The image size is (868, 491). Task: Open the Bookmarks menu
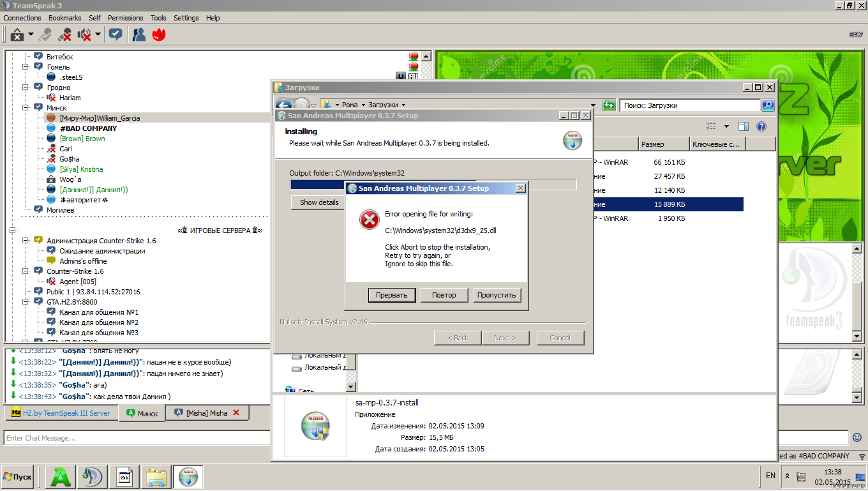coord(64,18)
